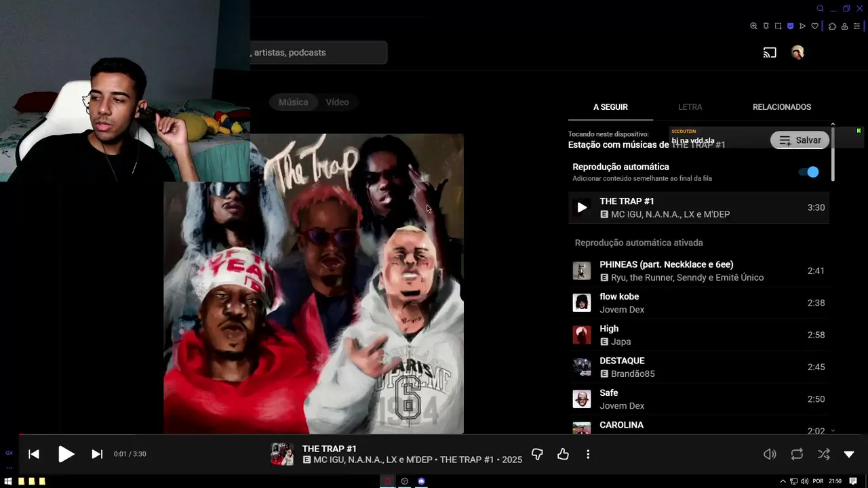Image resolution: width=868 pixels, height=488 pixels.
Task: Click the queue panel scrollbar
Action: click(833, 156)
